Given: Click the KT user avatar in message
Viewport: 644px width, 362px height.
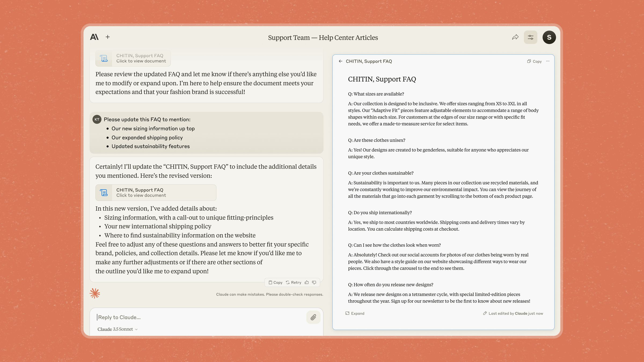Looking at the screenshot, I should tap(97, 119).
